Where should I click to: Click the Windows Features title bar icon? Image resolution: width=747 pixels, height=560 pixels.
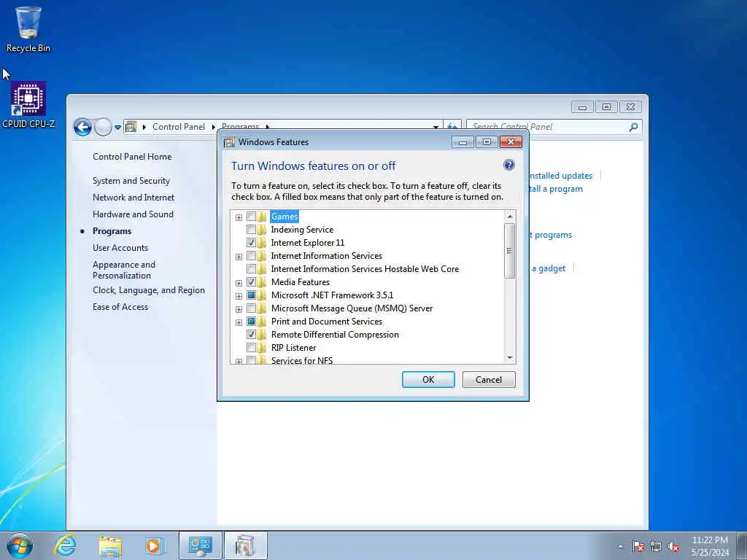[x=229, y=142]
